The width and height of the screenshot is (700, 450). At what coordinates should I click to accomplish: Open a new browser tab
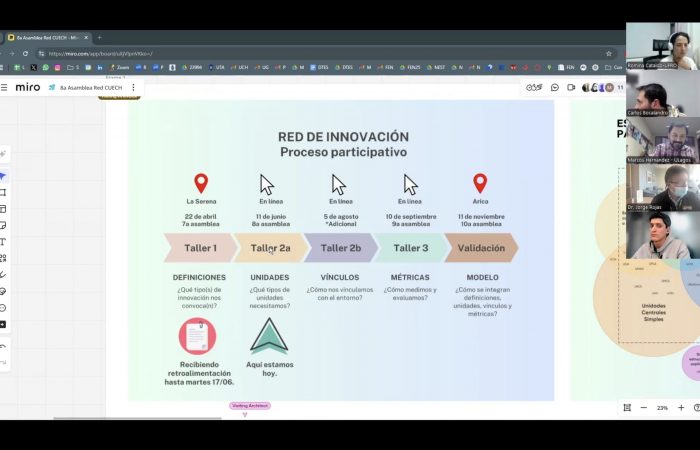[x=99, y=37]
